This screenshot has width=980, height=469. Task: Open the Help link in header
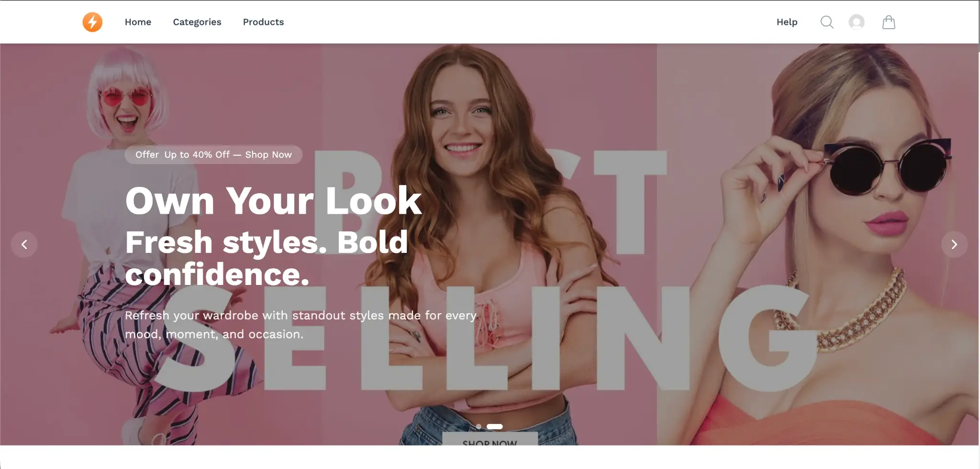(787, 22)
